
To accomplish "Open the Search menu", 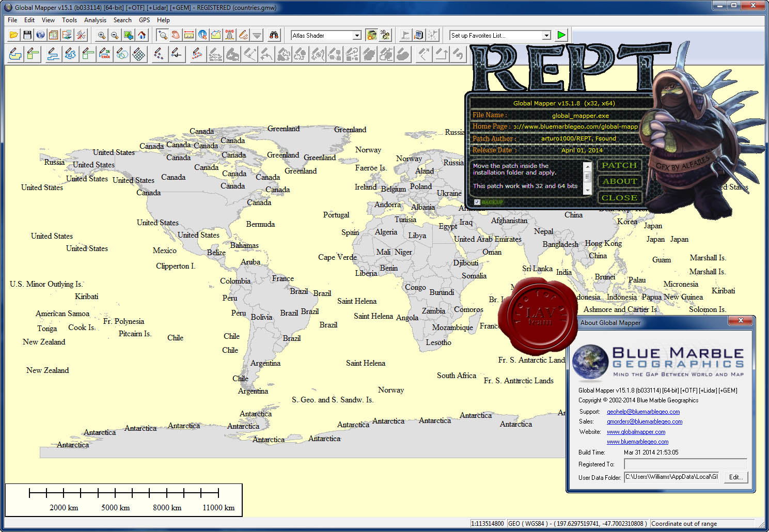I will [122, 20].
